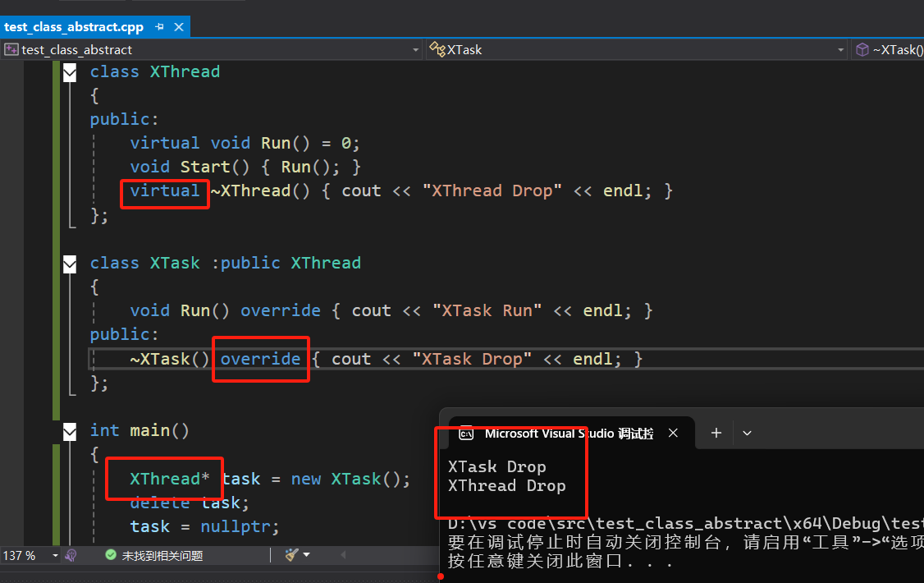
Task: Click the "XTask Drop" console output line
Action: pos(496,467)
